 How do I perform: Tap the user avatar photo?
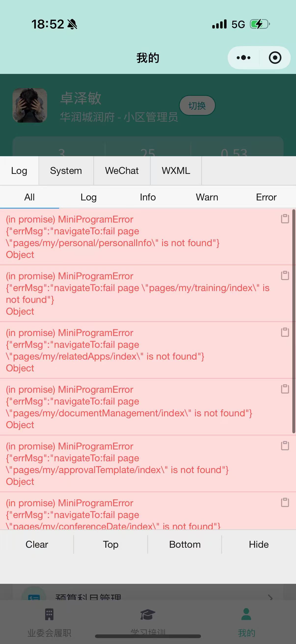30,106
